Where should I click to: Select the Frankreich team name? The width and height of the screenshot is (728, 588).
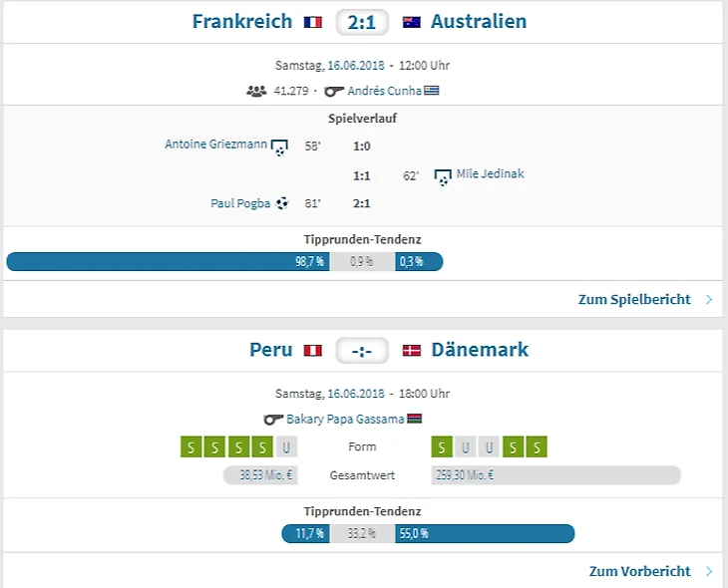click(242, 22)
